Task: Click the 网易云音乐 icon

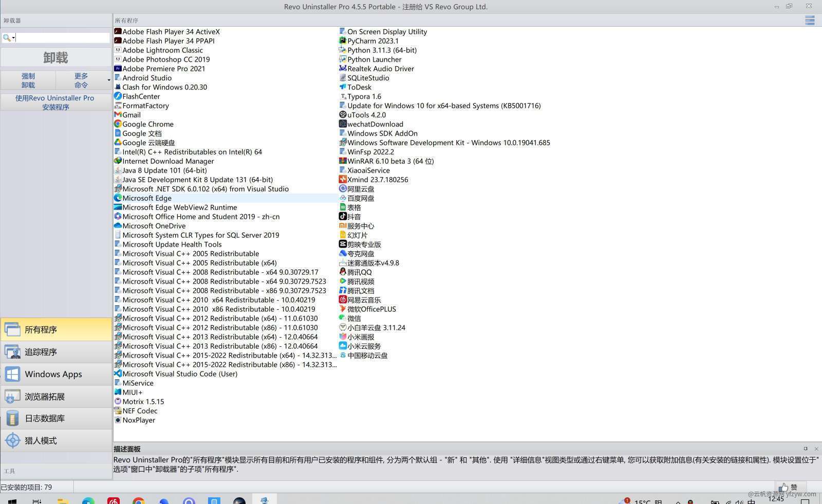Action: (343, 300)
